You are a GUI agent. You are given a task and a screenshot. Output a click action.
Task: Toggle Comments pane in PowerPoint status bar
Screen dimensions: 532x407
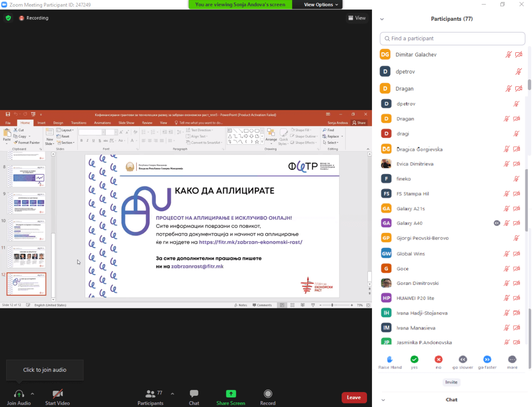click(262, 305)
